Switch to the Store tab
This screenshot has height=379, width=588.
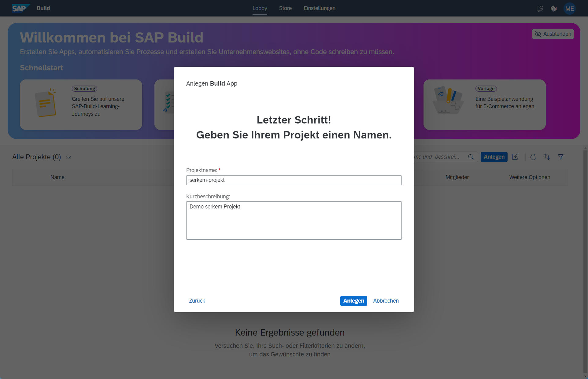tap(285, 8)
